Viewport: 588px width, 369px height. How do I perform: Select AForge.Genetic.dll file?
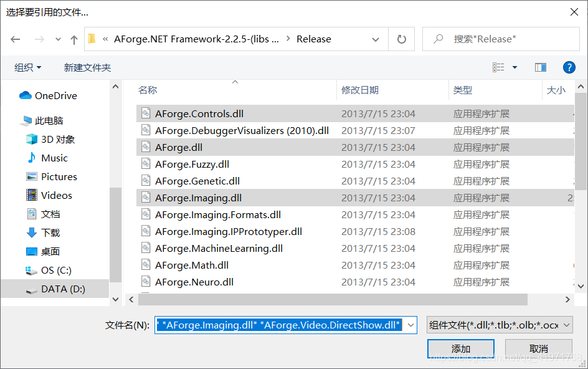click(x=355, y=181)
